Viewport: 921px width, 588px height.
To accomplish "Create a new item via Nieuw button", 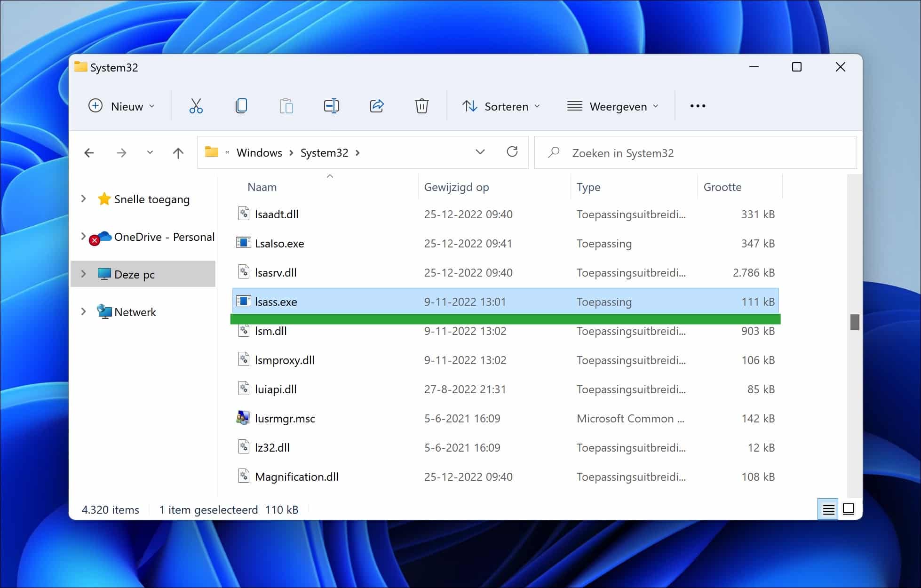I will (x=121, y=106).
